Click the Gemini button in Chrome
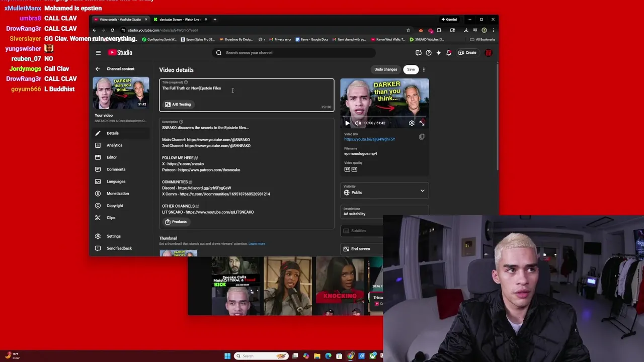644x362 pixels. 449,20
